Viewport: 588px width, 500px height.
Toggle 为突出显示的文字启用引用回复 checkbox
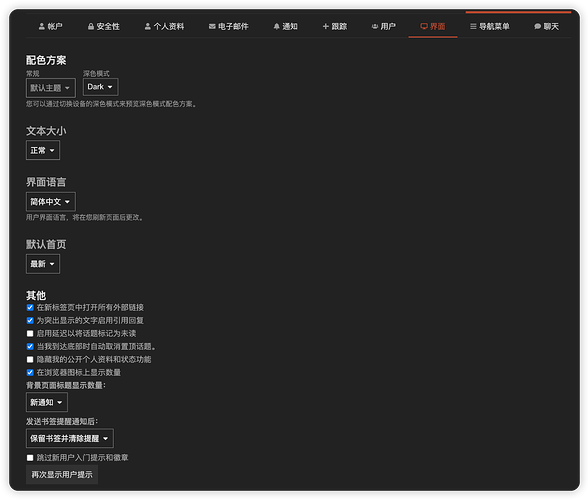pos(30,321)
